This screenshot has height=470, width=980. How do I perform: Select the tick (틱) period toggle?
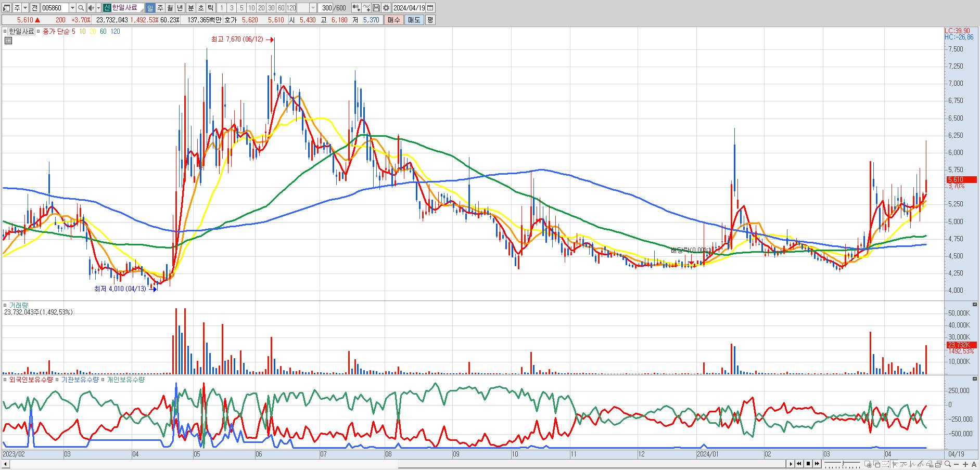tap(210, 8)
